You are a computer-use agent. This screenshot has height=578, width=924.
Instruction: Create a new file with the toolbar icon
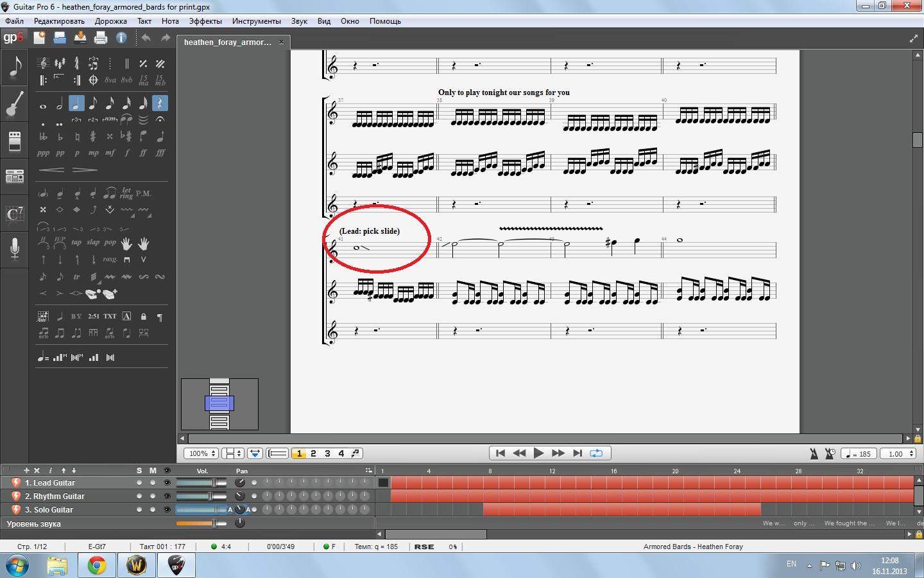click(39, 38)
